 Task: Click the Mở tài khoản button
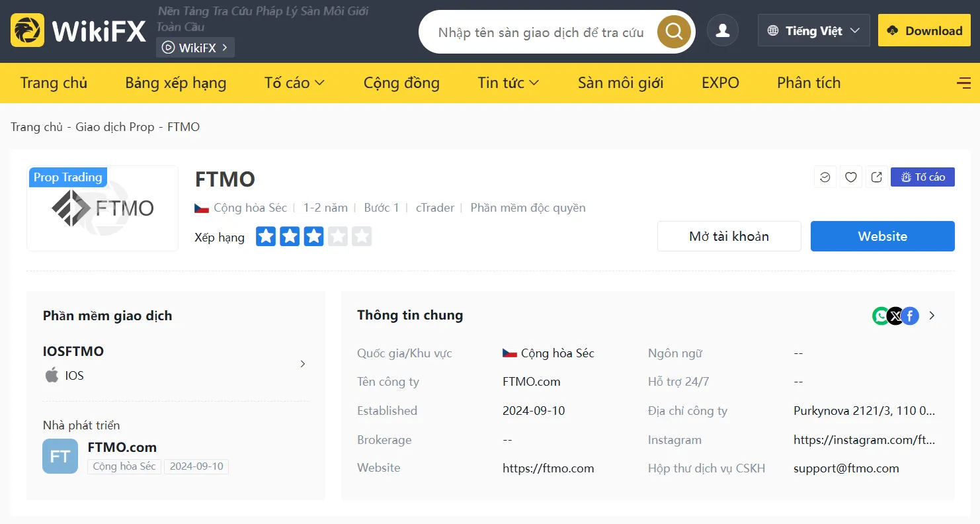[x=729, y=236]
